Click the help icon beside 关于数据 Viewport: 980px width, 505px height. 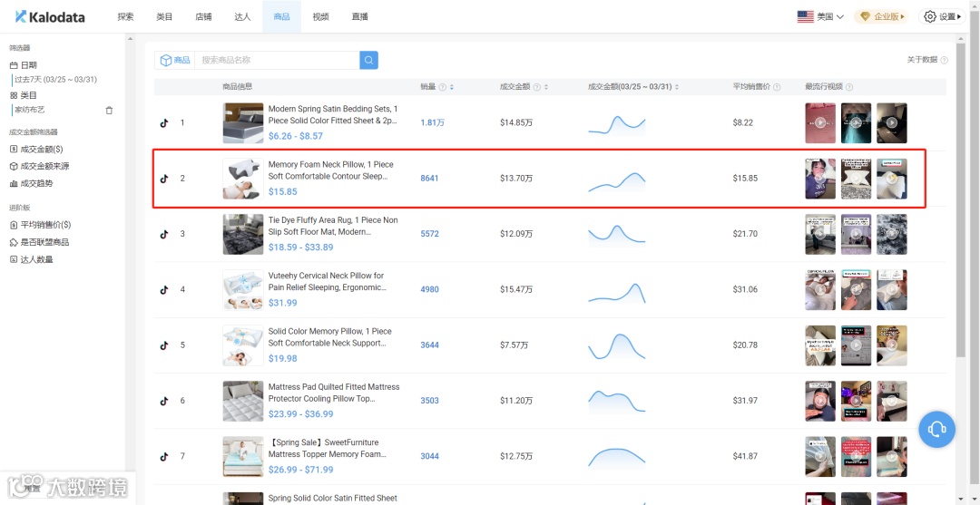[944, 60]
